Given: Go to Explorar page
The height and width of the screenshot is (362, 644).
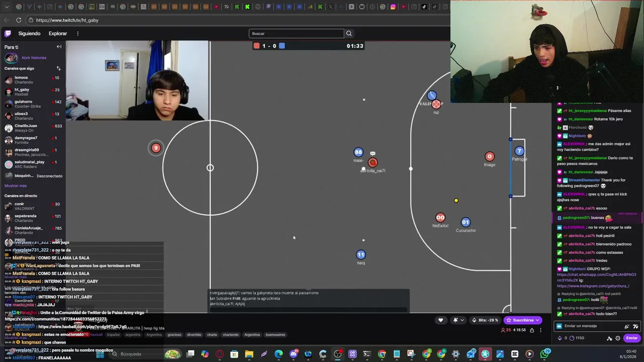Looking at the screenshot, I should pyautogui.click(x=58, y=33).
